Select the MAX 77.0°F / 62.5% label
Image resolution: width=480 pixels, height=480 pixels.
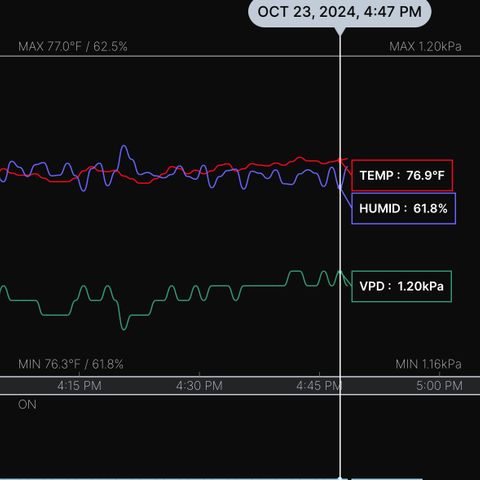pos(73,46)
